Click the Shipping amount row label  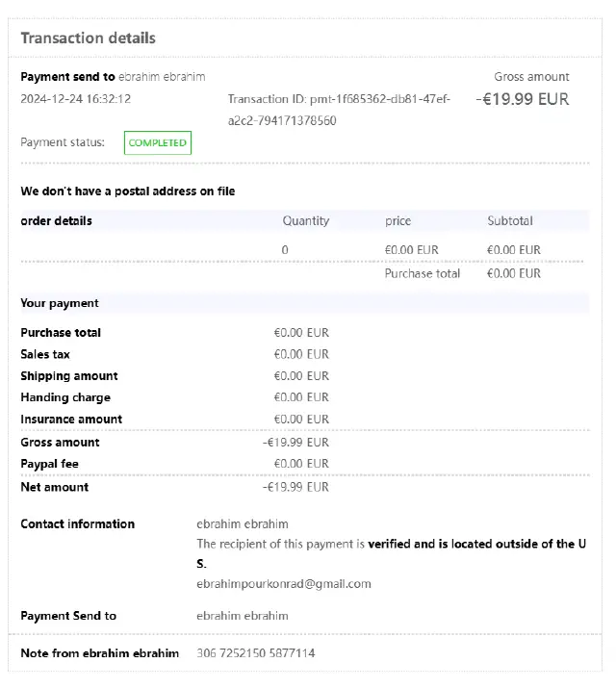pos(69,376)
